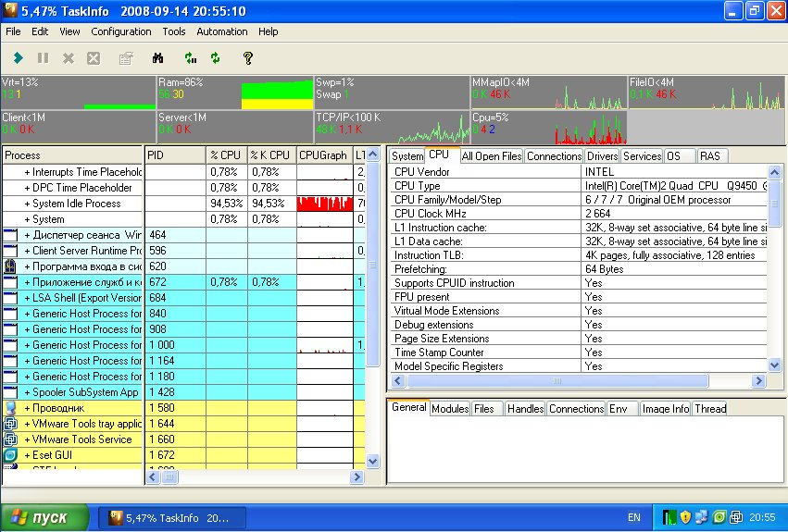Open the File menu
788x532 pixels.
point(13,31)
